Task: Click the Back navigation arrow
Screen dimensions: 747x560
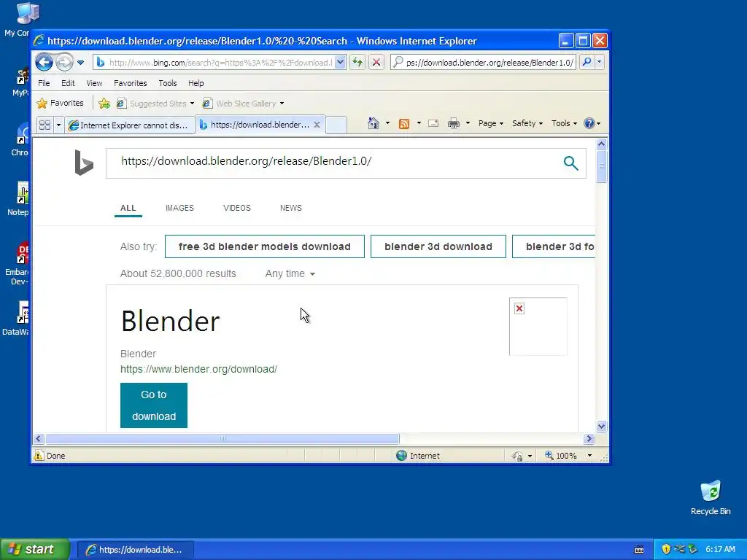Action: [44, 62]
